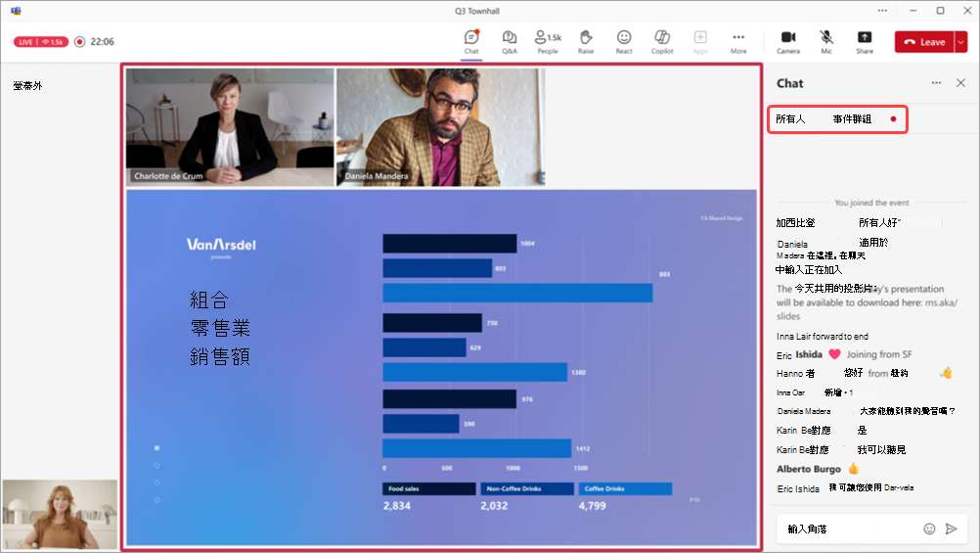Open the React emoji menu
980x553 pixels.
pos(624,42)
